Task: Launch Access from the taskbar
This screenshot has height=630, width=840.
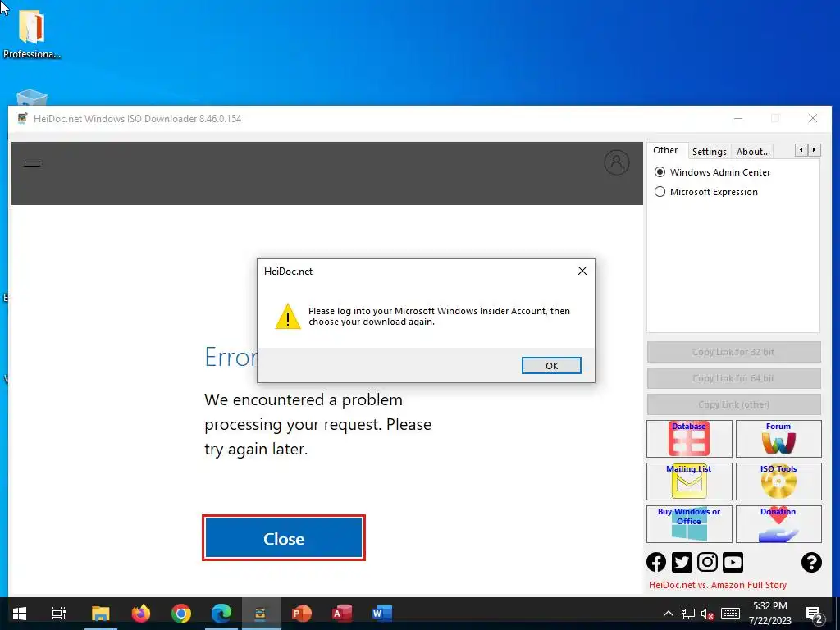Action: click(342, 614)
